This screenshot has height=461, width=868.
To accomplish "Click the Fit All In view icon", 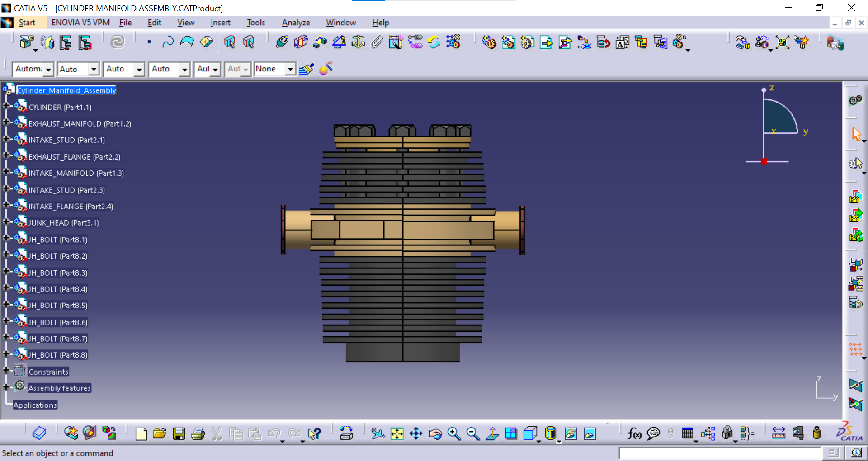I will pos(396,434).
